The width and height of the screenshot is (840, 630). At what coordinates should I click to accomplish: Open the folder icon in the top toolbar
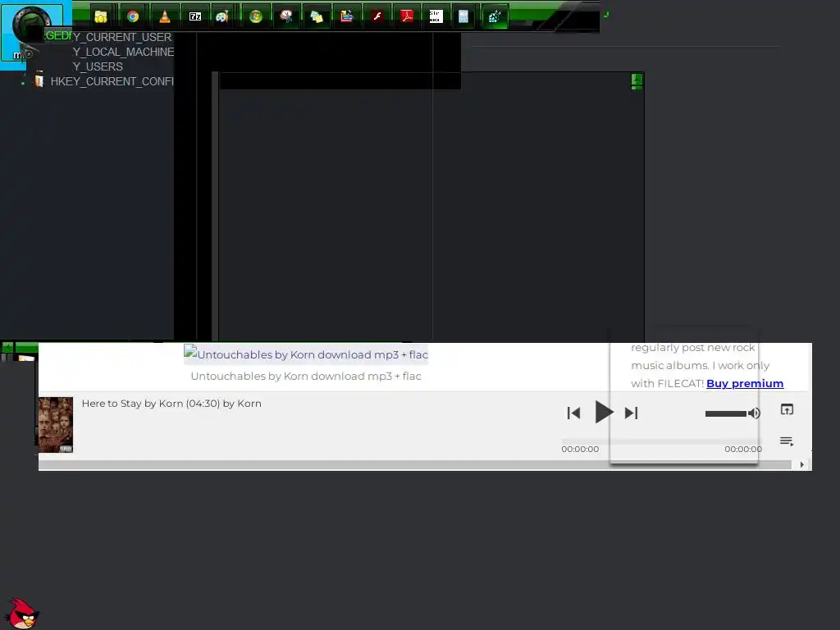coord(101,16)
